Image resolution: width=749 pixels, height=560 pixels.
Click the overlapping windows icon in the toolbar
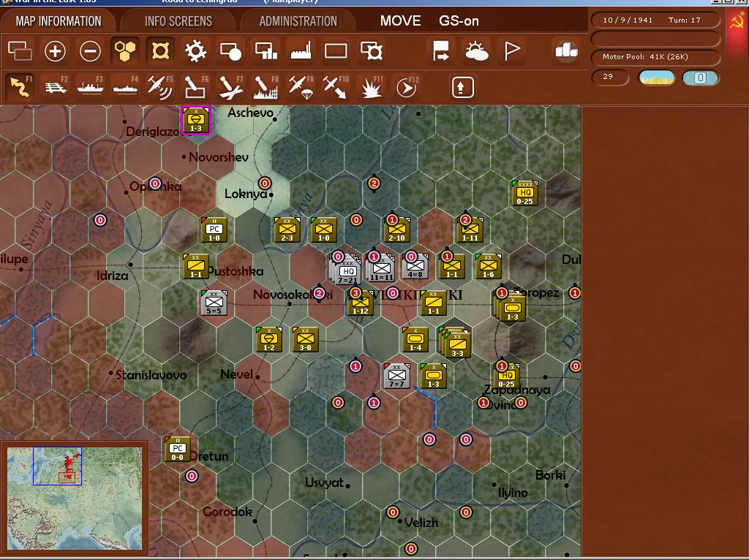tap(20, 50)
